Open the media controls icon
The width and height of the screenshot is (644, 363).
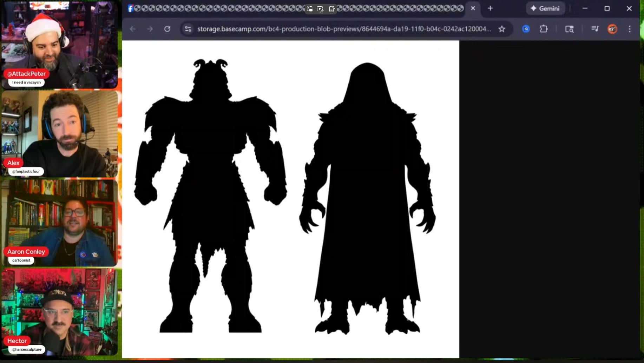point(595,29)
